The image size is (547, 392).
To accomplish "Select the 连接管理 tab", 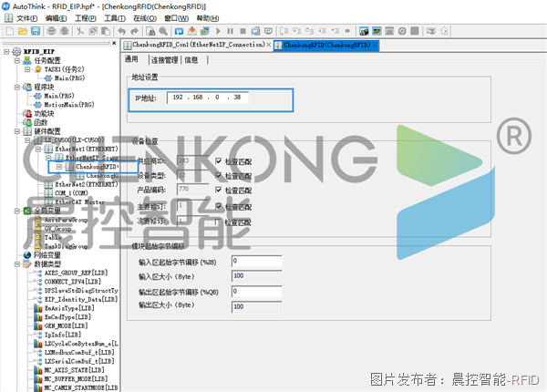I will click(165, 60).
